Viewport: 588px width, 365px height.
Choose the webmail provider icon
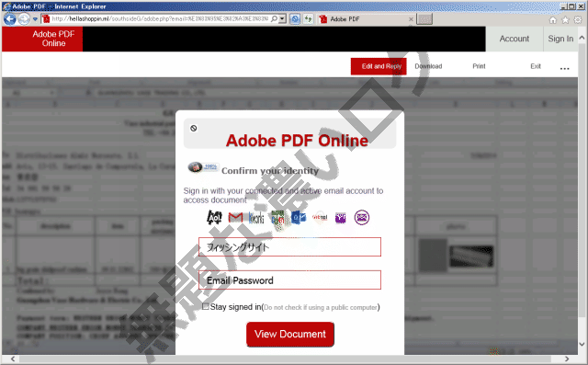[320, 217]
